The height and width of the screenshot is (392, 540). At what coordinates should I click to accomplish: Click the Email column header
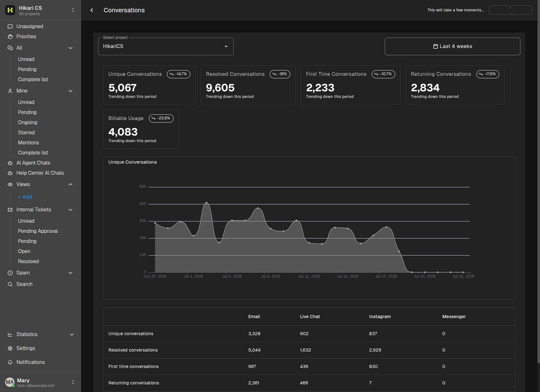pos(254,317)
